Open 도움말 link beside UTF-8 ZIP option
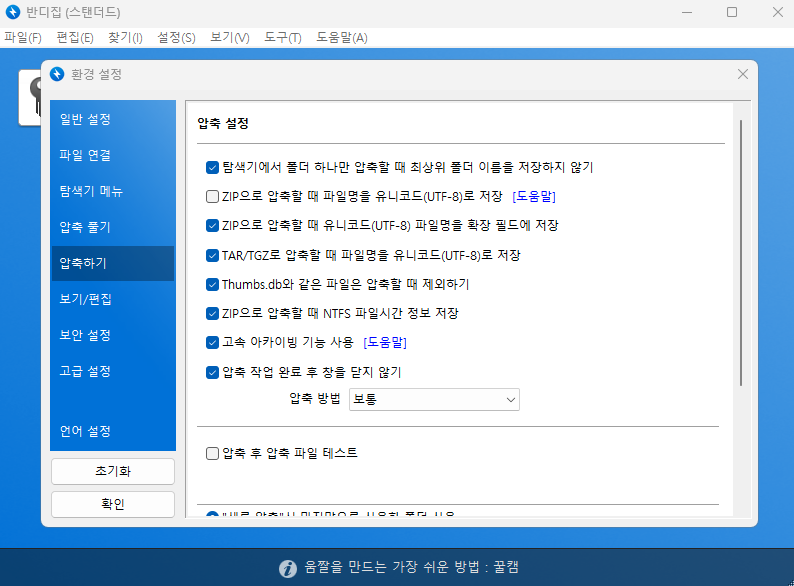Screen dimensions: 794x586 (534, 197)
